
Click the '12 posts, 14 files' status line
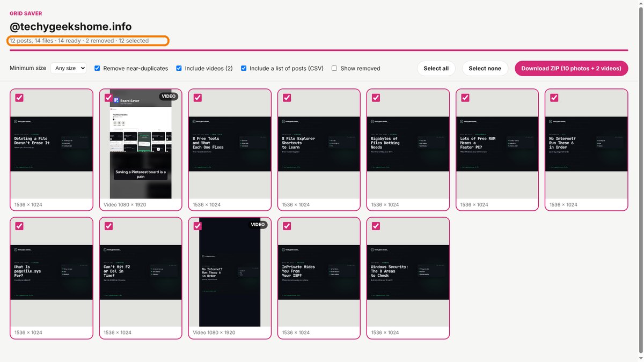79,41
